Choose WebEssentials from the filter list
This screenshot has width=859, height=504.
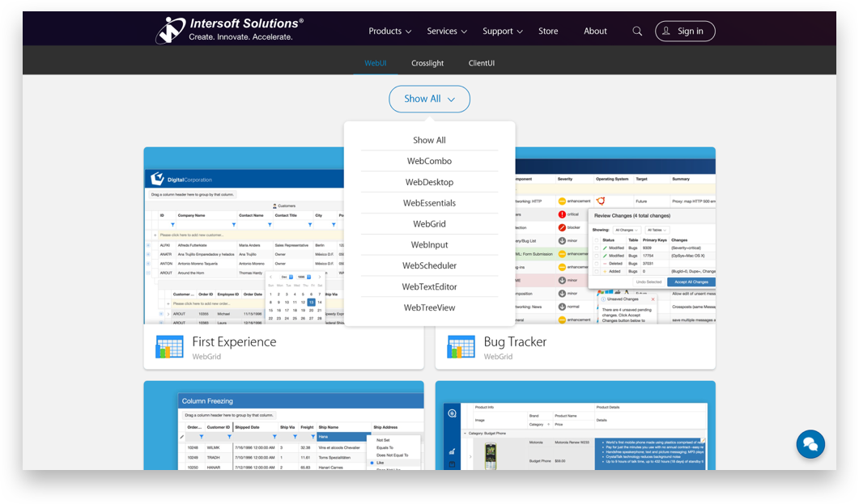[x=429, y=203]
